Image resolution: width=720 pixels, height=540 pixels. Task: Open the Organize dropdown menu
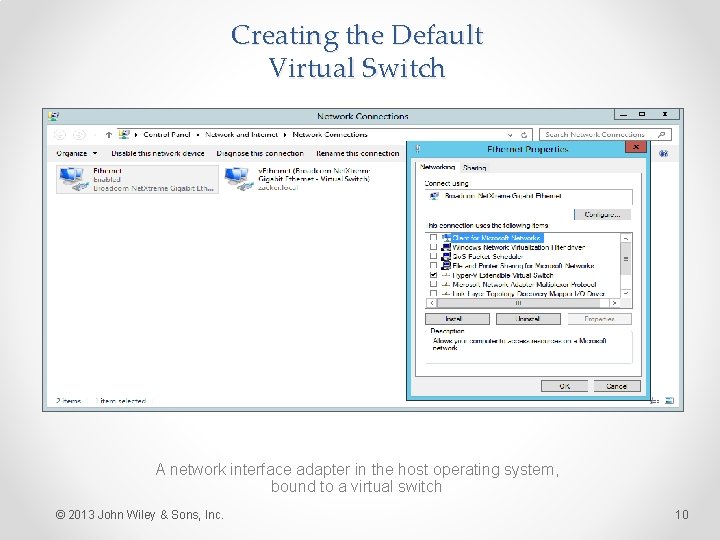(x=77, y=153)
